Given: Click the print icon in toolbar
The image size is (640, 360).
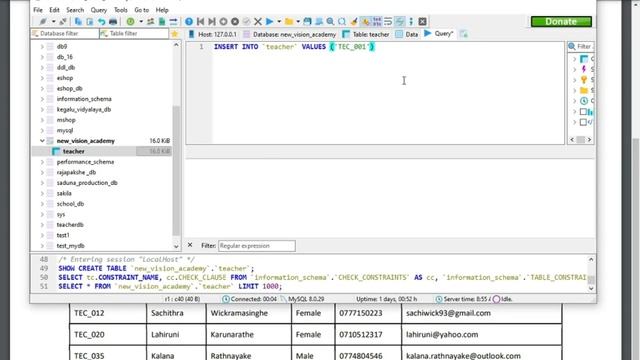Looking at the screenshot, I should [113, 22].
